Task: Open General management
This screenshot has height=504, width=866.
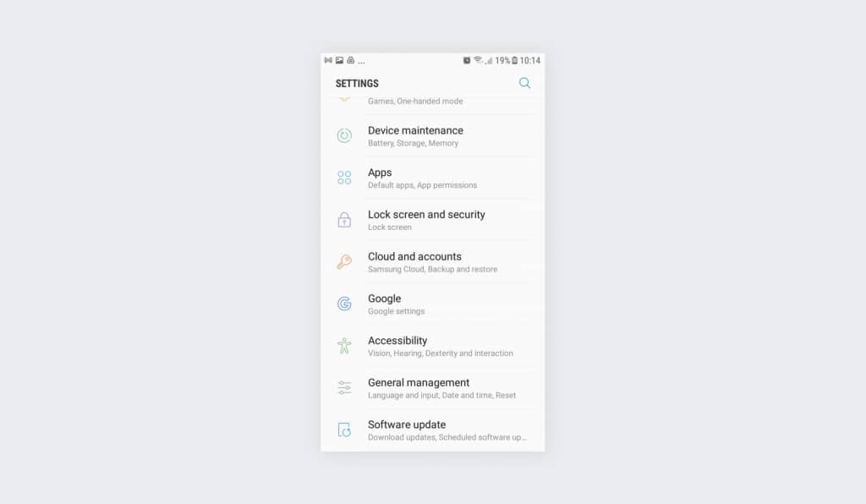Action: click(x=432, y=387)
